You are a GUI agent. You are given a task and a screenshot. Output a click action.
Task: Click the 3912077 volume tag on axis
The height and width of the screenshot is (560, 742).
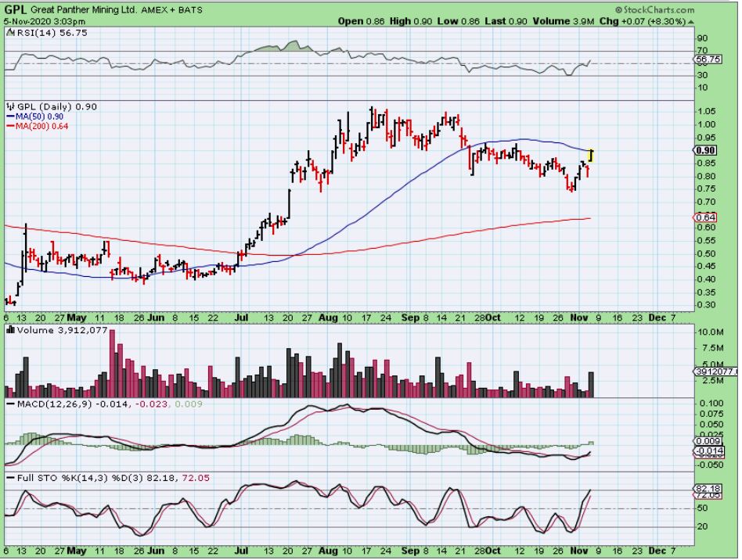pyautogui.click(x=716, y=372)
